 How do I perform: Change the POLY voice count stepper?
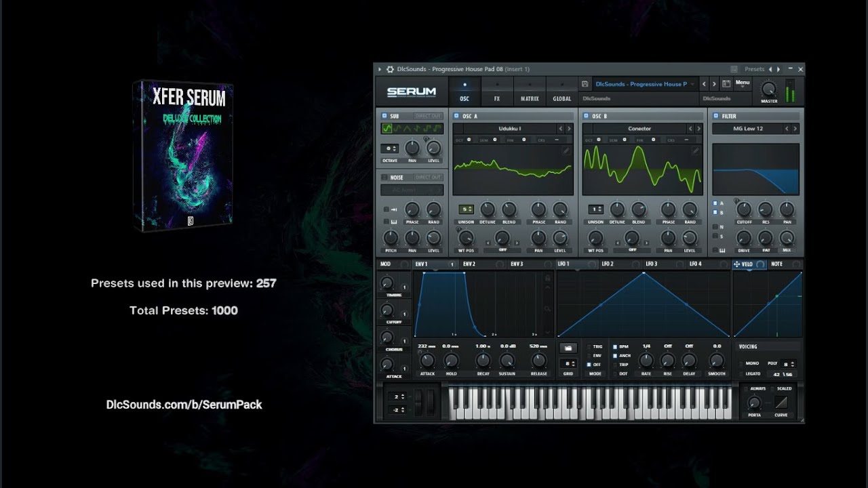click(x=789, y=363)
